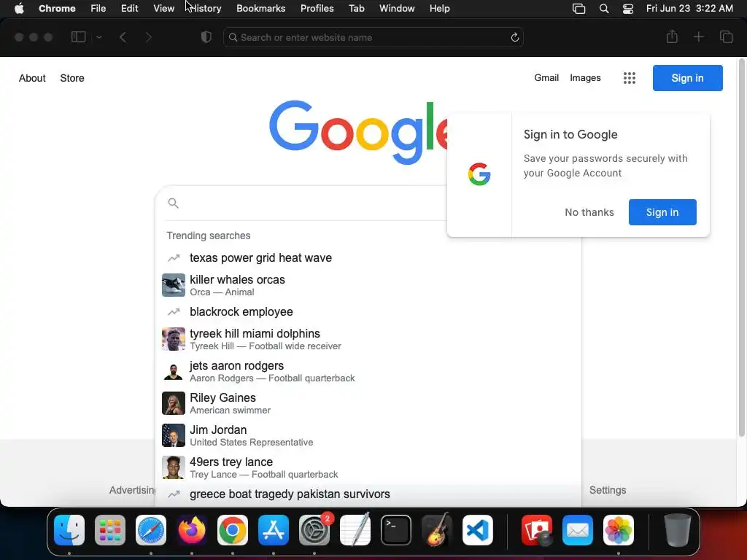Select the 'Jim Jordan' suggestion
Viewport: 747px width, 560px height.
[x=368, y=435]
